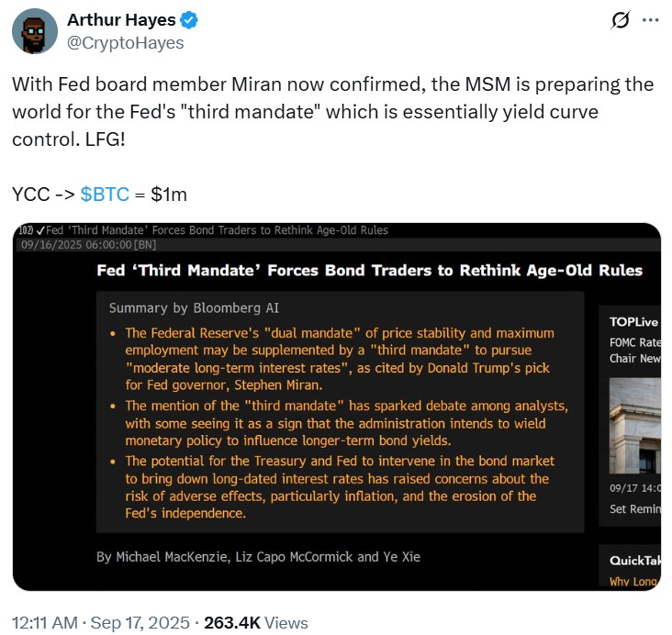
Task: Open the three-dot more options menu
Action: click(649, 20)
